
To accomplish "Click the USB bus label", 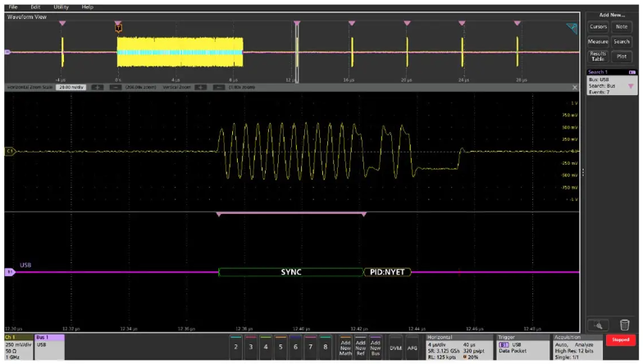I will coord(25,266).
